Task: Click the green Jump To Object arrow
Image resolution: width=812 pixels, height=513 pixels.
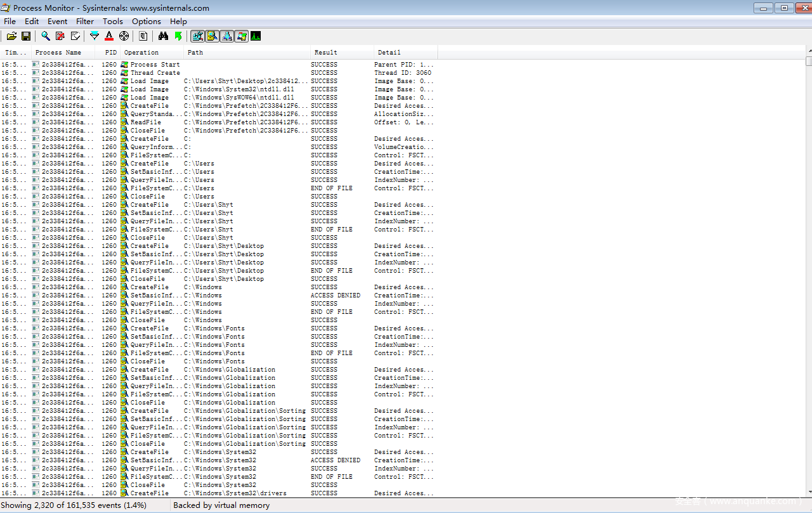Action: pos(178,36)
